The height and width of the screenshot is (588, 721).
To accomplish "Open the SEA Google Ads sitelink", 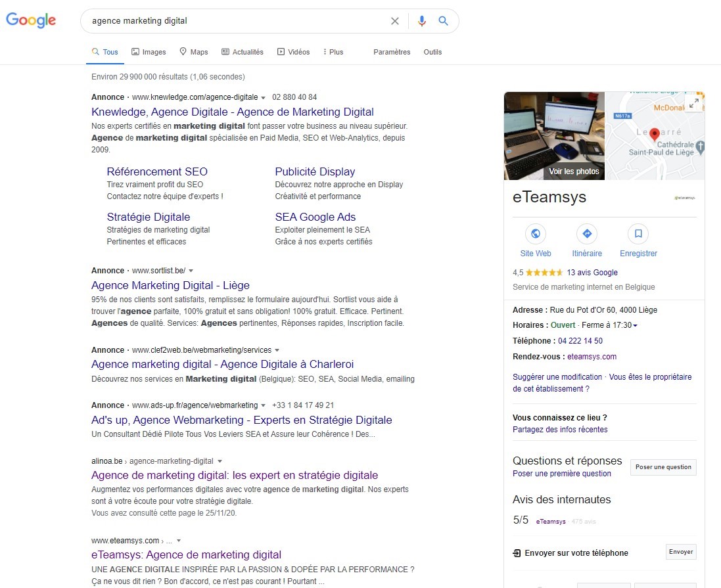I will click(315, 217).
